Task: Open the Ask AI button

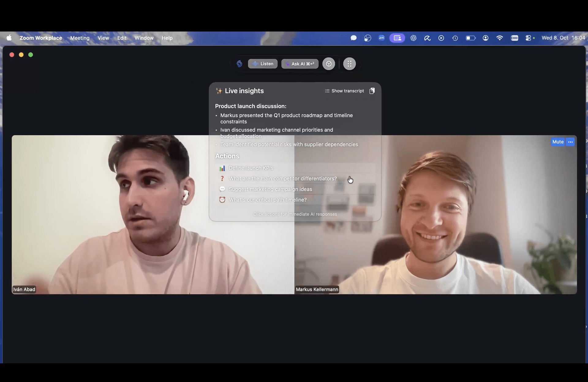Action: pyautogui.click(x=300, y=64)
